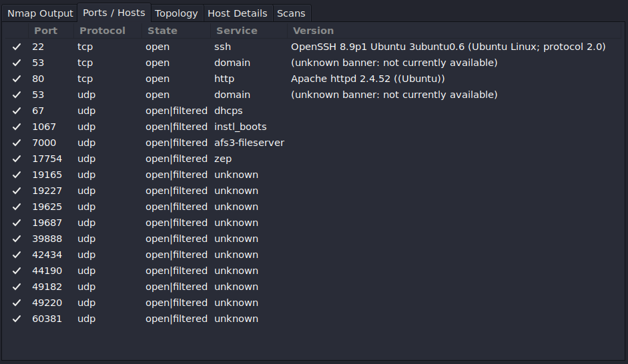Click the checkmark icon for udp port 53
The height and width of the screenshot is (364, 628).
pos(17,95)
